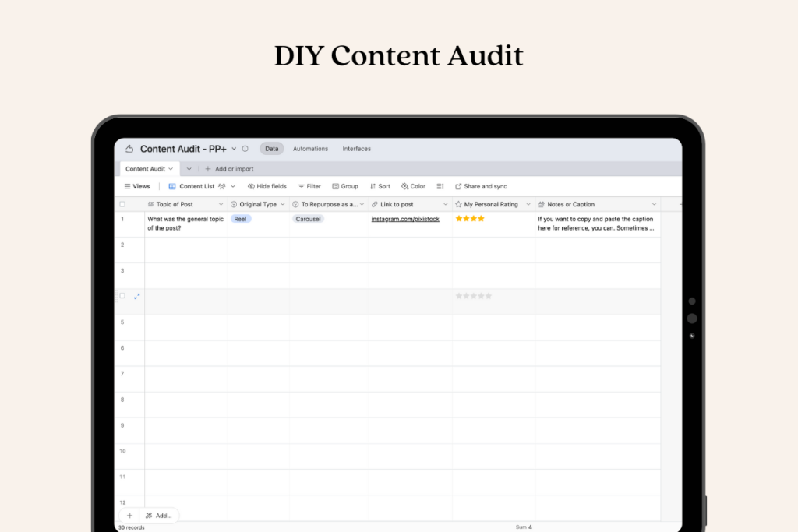Open the instagram.com/pixistock link
798x532 pixels.
point(405,220)
